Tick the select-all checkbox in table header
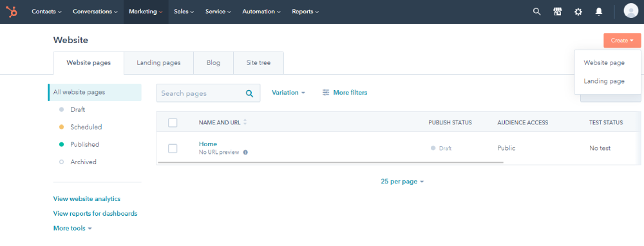644x246 pixels. click(x=173, y=122)
